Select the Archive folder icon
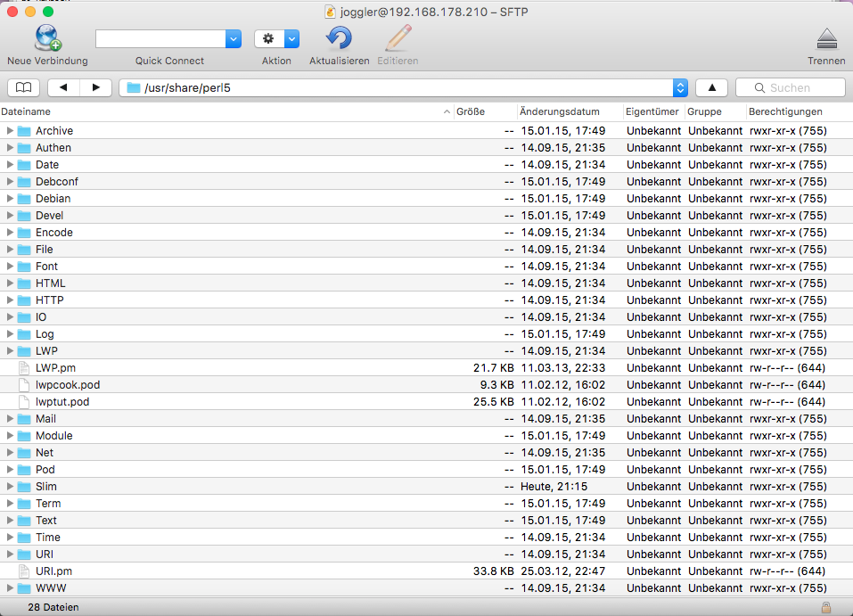 (24, 131)
